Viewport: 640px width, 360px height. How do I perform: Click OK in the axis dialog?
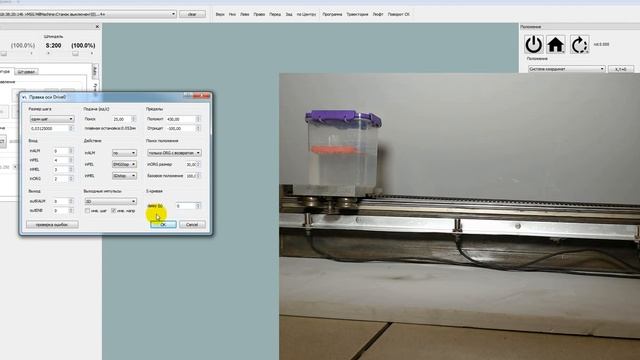point(163,224)
